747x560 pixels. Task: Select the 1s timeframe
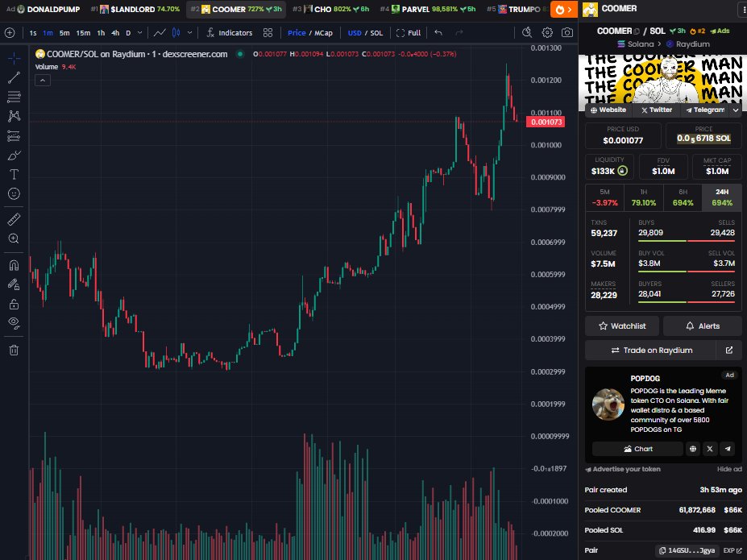pyautogui.click(x=33, y=33)
